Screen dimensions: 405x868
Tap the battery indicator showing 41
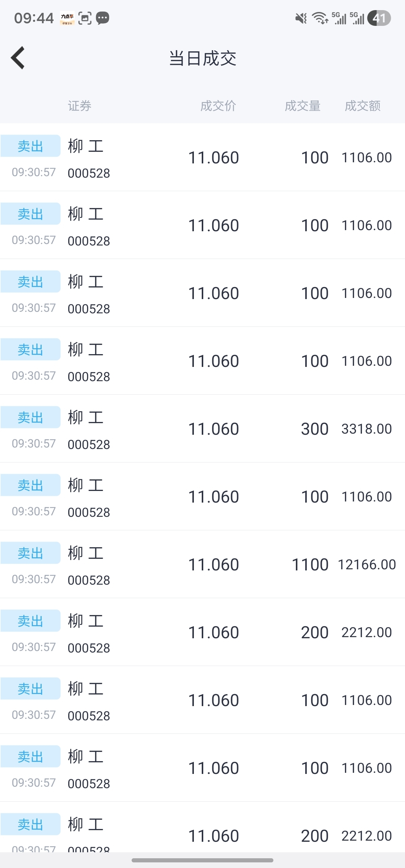point(379,18)
